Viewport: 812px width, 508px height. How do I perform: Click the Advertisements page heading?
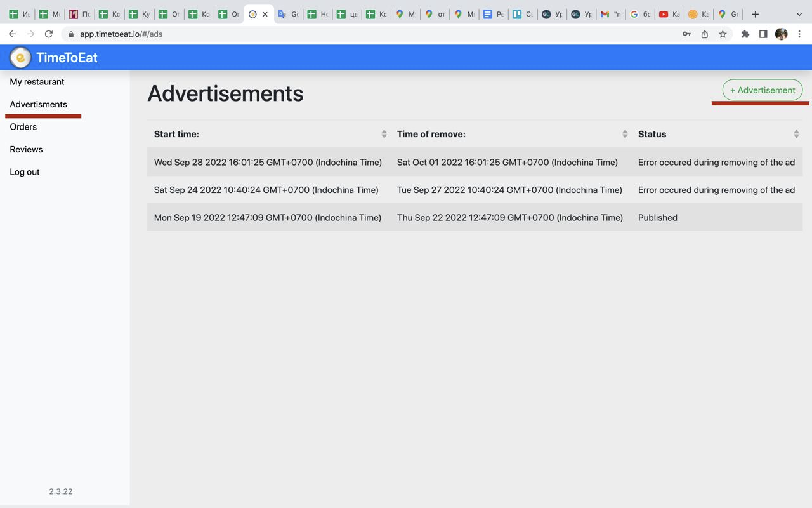[x=225, y=93]
